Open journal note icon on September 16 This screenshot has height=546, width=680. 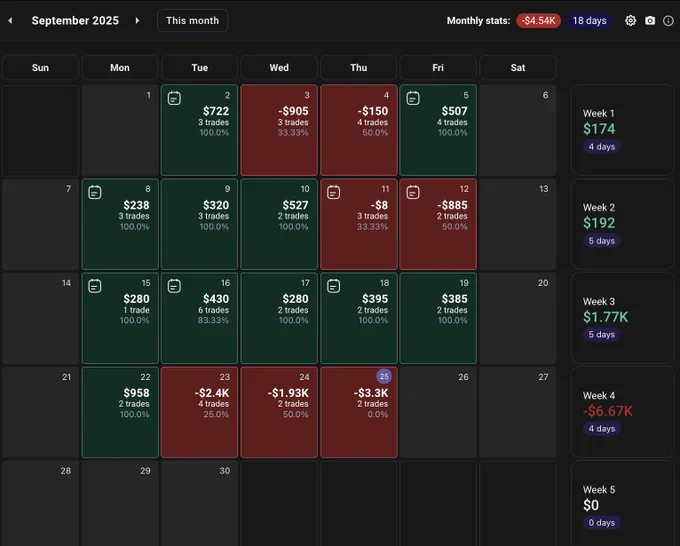pyautogui.click(x=174, y=286)
